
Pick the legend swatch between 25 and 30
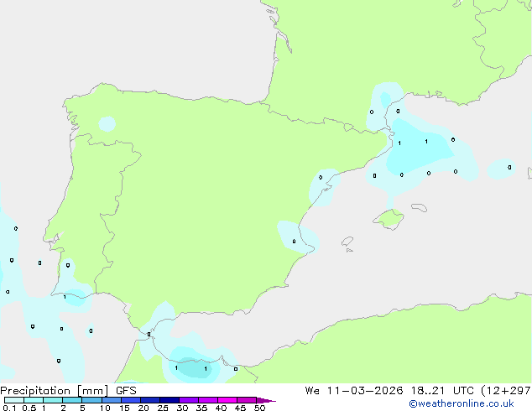170,400
